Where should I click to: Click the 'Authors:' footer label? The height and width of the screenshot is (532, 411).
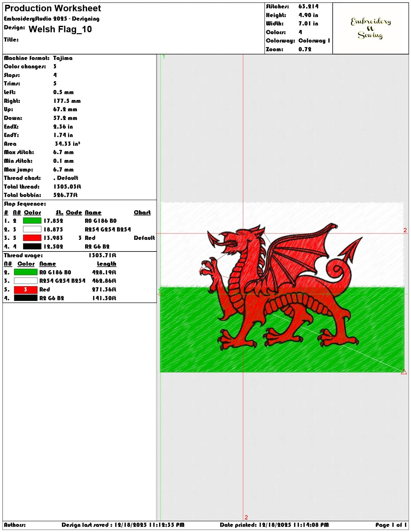coord(15,525)
